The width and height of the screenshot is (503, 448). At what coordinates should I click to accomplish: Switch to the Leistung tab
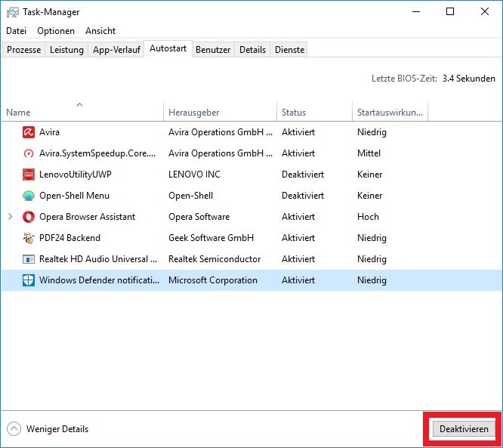66,50
